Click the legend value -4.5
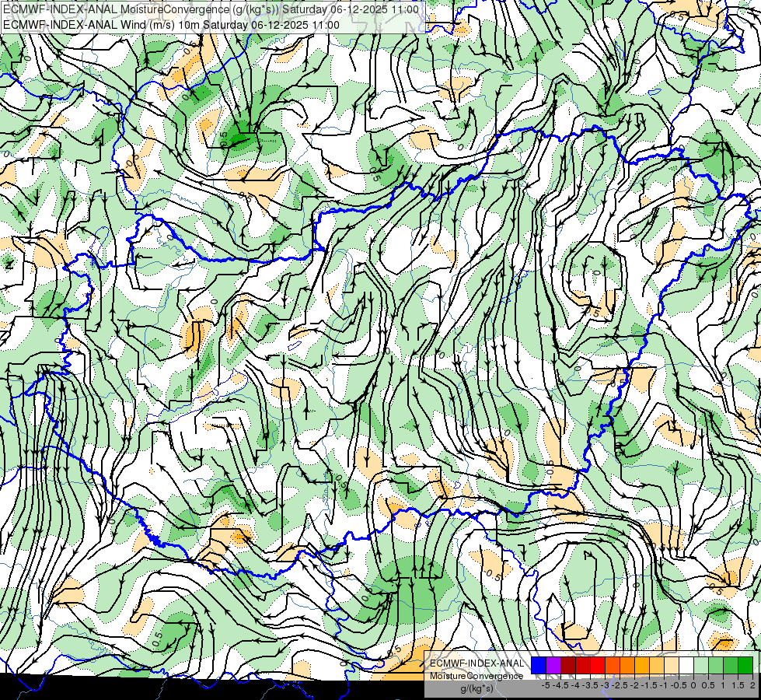The image size is (761, 700). 560,685
